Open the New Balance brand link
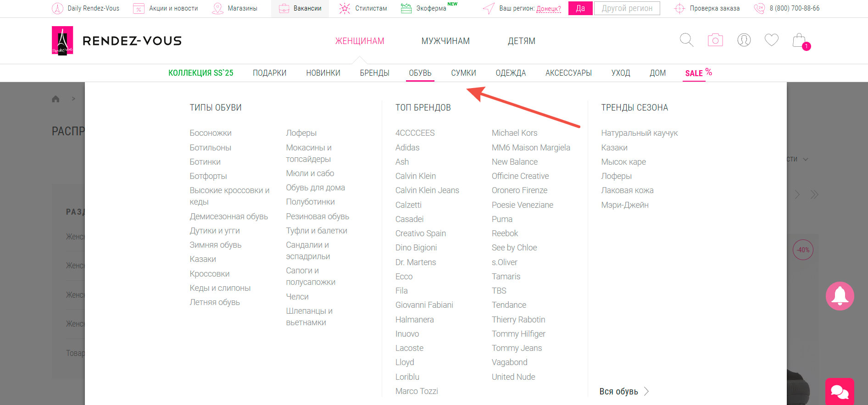This screenshot has width=868, height=405. click(515, 162)
